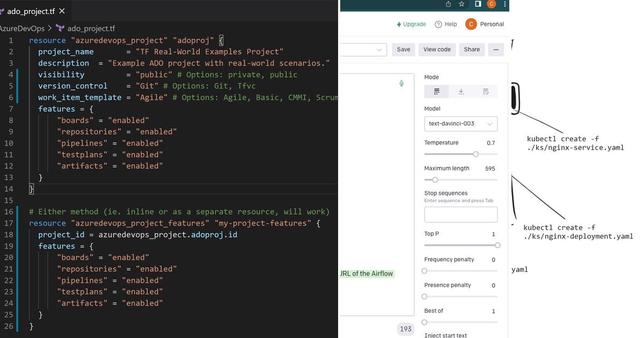Click 'kubectl create -f ./ks/nginx-service.yaml' text
Screen dimensions: 644x338
(575, 143)
